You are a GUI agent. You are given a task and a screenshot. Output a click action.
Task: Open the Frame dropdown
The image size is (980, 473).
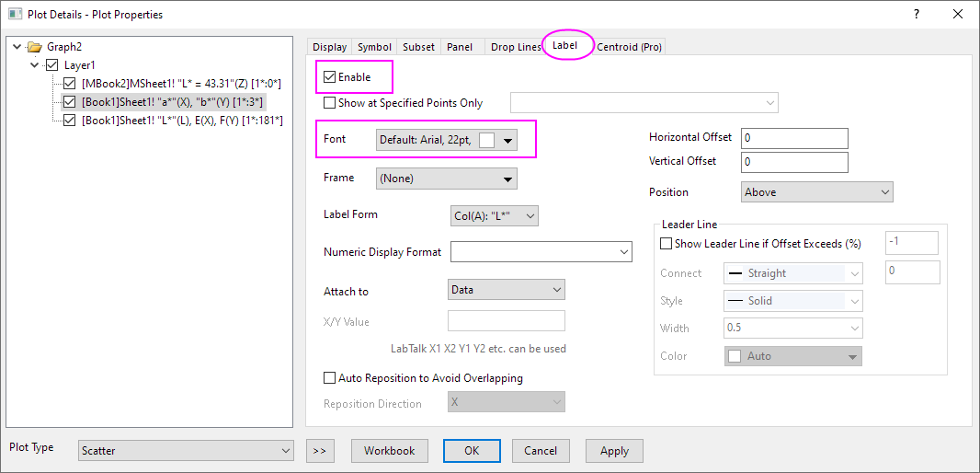point(446,179)
